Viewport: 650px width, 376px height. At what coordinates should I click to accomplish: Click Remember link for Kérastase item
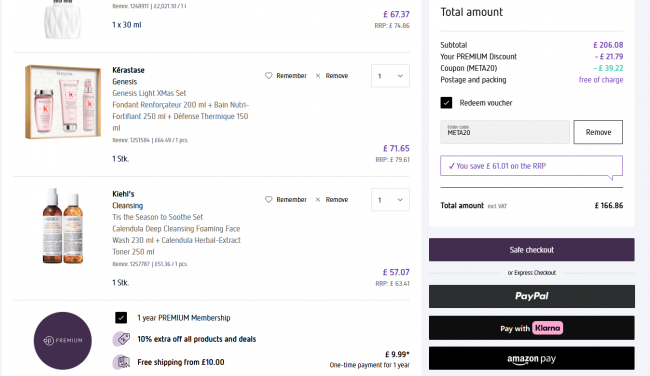(291, 76)
